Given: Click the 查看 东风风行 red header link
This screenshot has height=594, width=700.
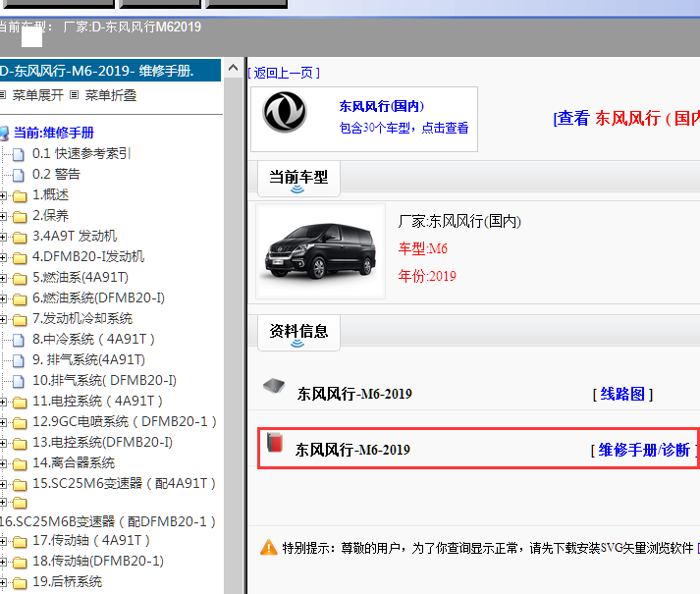Looking at the screenshot, I should (x=626, y=119).
